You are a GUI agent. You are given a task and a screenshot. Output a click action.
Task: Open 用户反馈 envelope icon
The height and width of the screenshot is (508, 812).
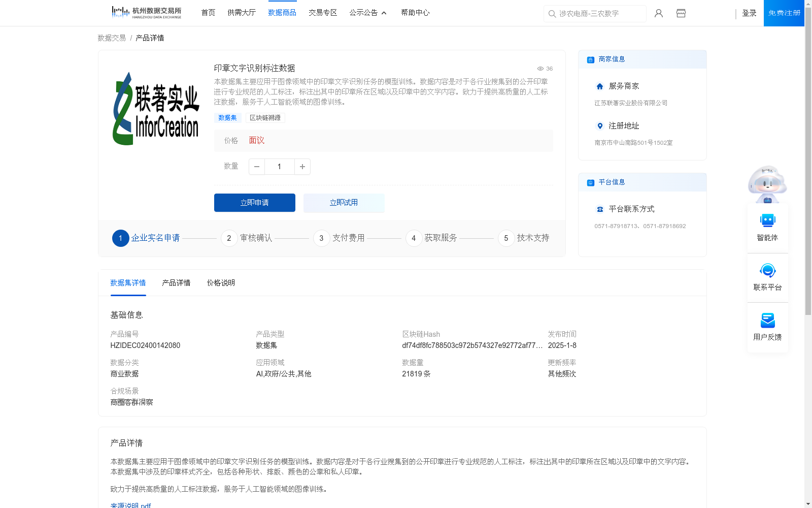coord(768,320)
